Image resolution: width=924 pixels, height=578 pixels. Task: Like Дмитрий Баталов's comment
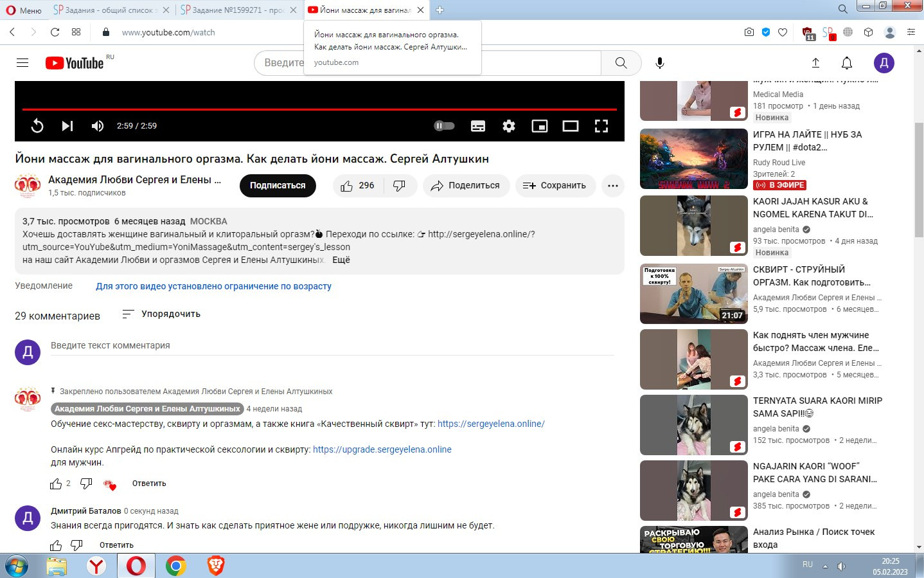(56, 545)
